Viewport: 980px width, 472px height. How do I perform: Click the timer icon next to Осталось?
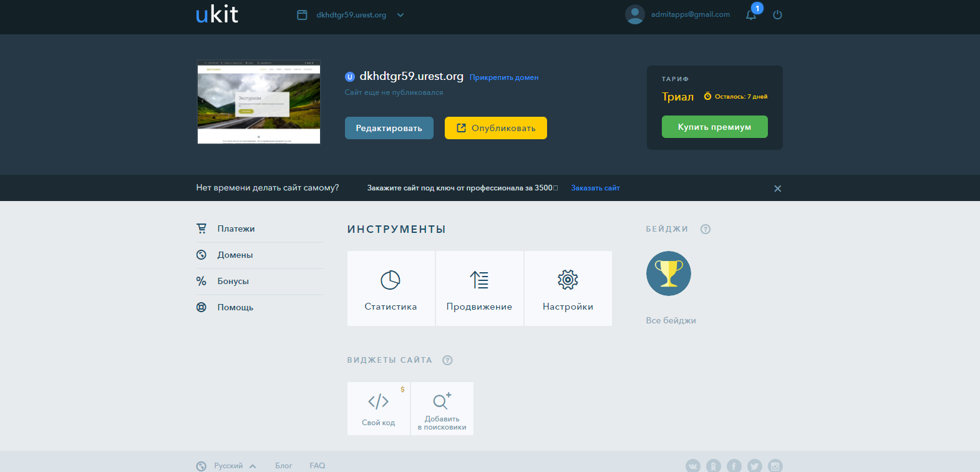coord(707,96)
